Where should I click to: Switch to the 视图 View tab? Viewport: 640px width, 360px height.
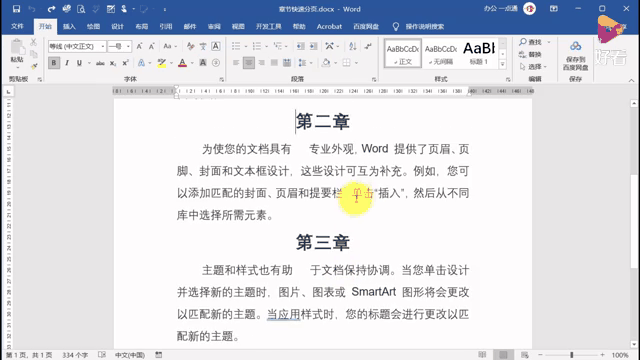[238, 27]
